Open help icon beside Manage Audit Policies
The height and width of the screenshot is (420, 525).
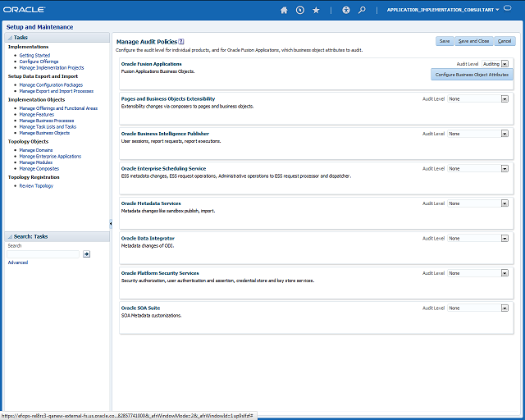181,42
